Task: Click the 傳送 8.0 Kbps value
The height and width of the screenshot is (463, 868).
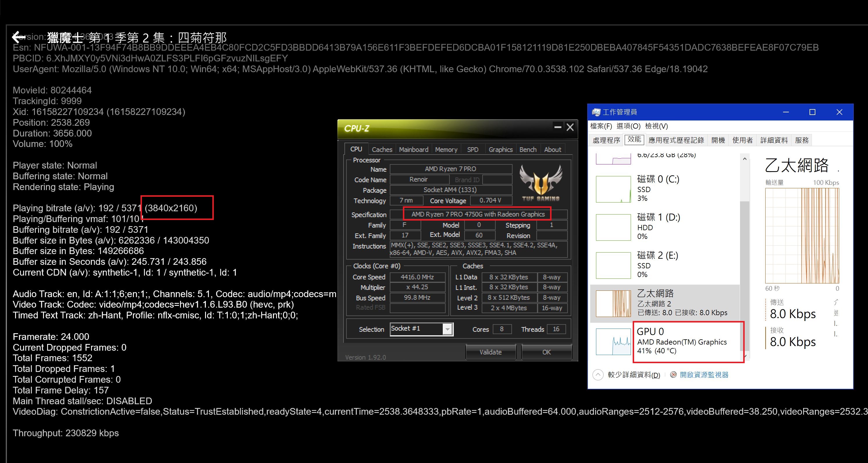Action: coord(793,314)
